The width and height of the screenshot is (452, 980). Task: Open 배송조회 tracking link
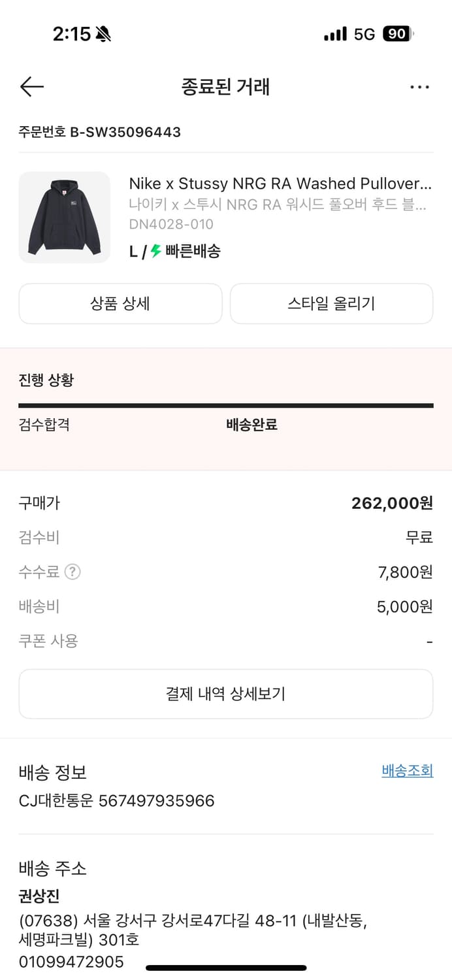[407, 770]
